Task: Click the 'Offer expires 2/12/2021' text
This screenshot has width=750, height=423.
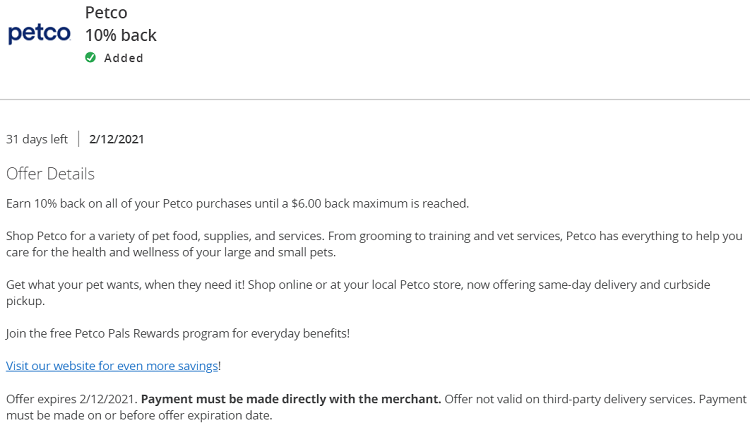Action: pyautogui.click(x=72, y=399)
